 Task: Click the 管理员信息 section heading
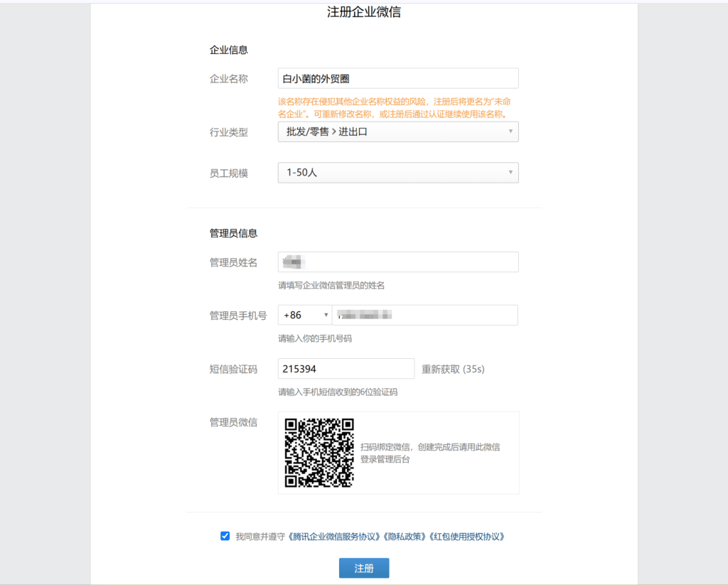click(x=233, y=234)
